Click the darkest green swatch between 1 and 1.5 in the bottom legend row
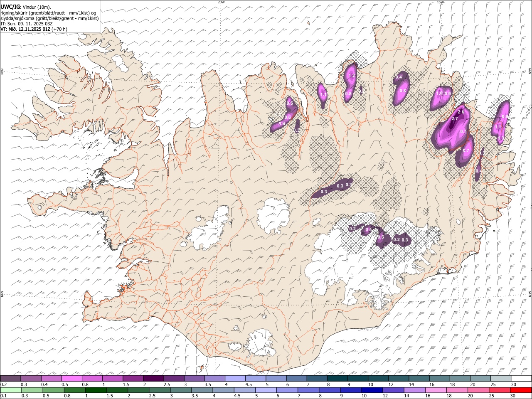The width and height of the screenshot is (532, 399). point(96,390)
